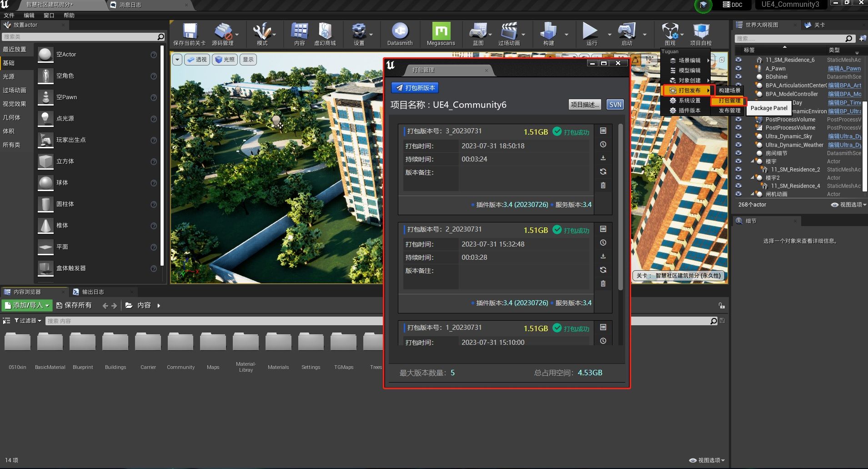
Task: Click the refresh icon for package 3_20230731
Action: [603, 171]
